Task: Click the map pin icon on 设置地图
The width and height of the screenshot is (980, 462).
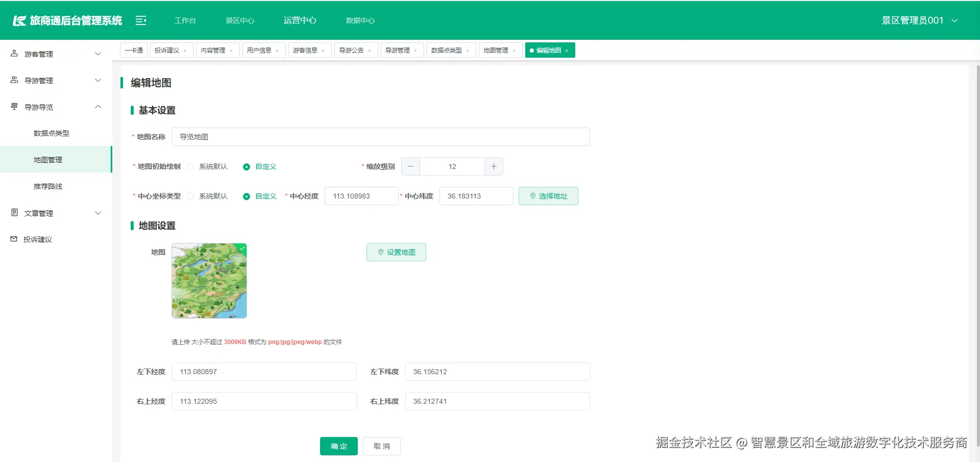Action: click(x=380, y=252)
